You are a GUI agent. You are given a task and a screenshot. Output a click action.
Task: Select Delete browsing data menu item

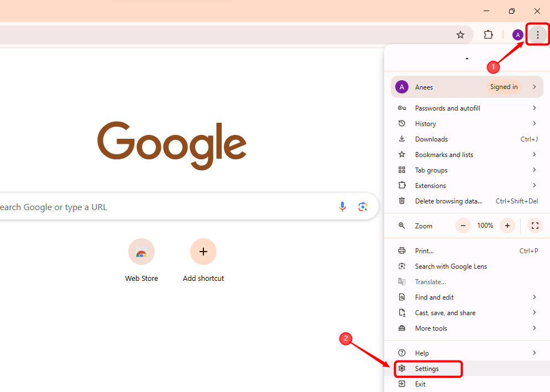click(x=467, y=201)
